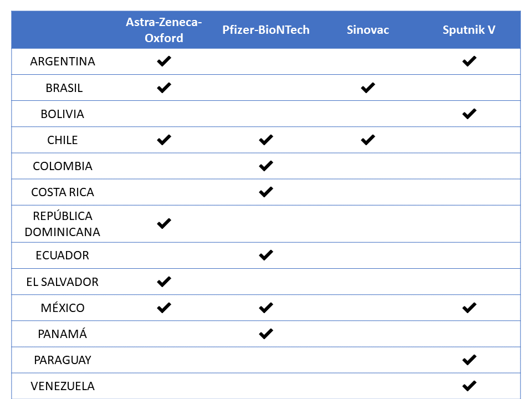Click Colombia's Pfizer-BioNTech checkmark
The width and height of the screenshot is (532, 399).
265,166
